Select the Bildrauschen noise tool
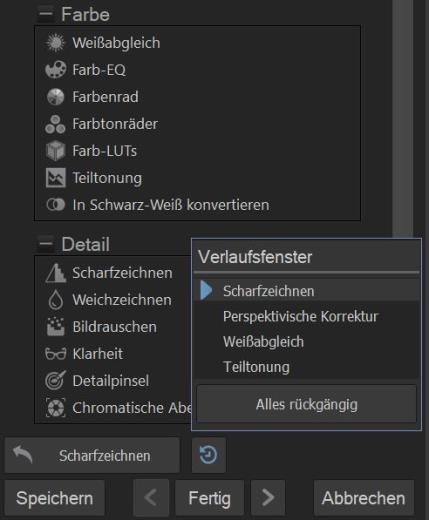 click(x=101, y=327)
